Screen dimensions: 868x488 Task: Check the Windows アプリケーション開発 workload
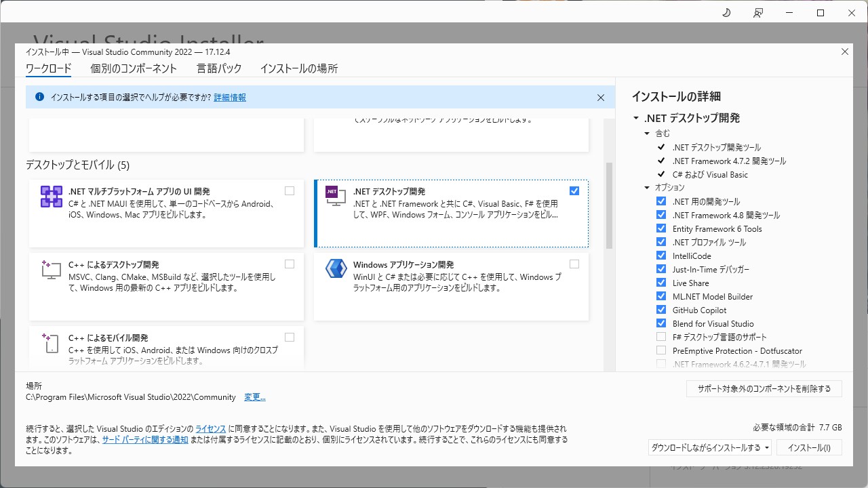pyautogui.click(x=574, y=264)
